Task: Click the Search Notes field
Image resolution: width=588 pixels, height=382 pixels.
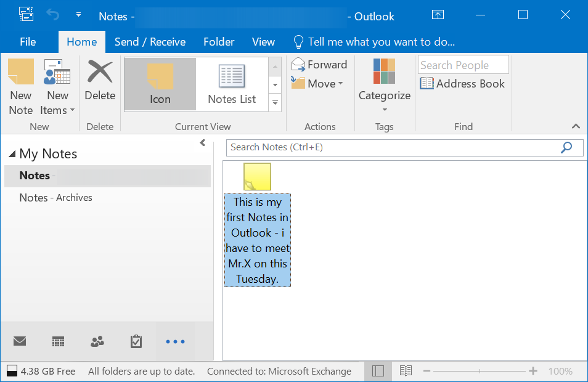Action: coord(393,147)
